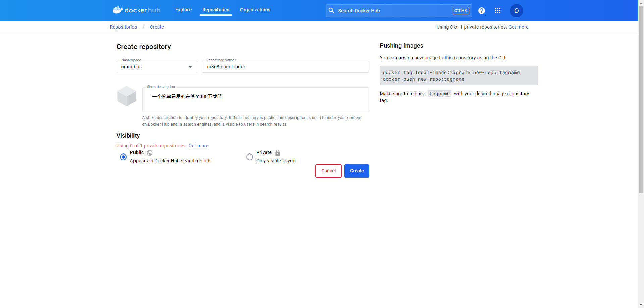Select the Public visibility radio button

coord(123,157)
